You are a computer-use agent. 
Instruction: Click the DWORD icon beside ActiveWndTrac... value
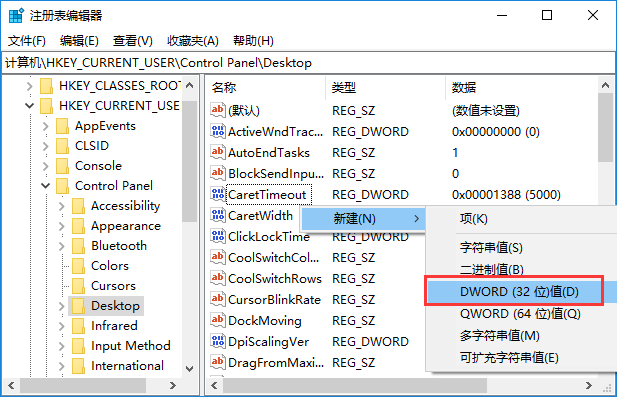(218, 131)
